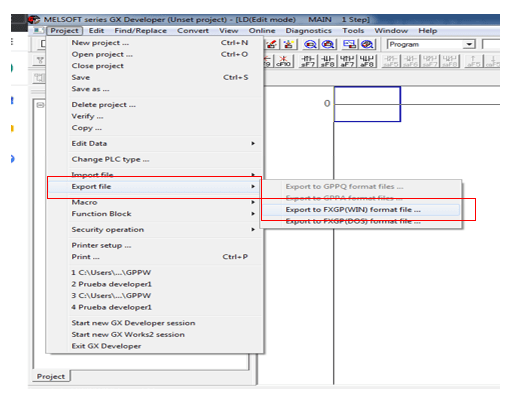Click the first blue magnifier monitor icon
This screenshot has width=523, height=411.
pos(310,44)
